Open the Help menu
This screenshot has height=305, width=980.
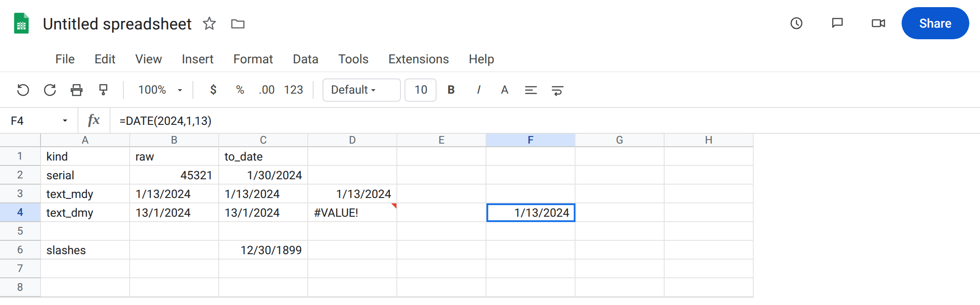pos(482,59)
